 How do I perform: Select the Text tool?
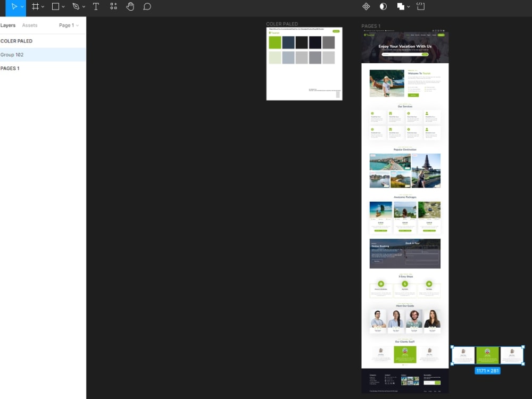(x=96, y=6)
